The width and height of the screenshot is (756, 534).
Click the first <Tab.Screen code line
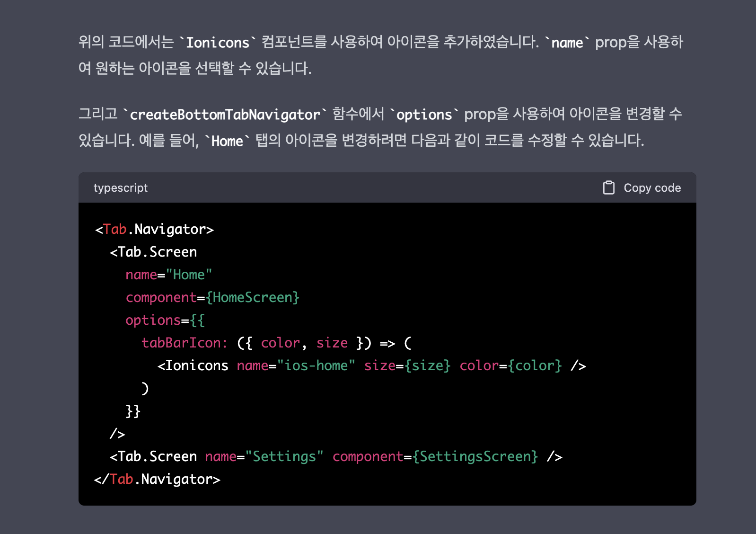pyautogui.click(x=153, y=252)
